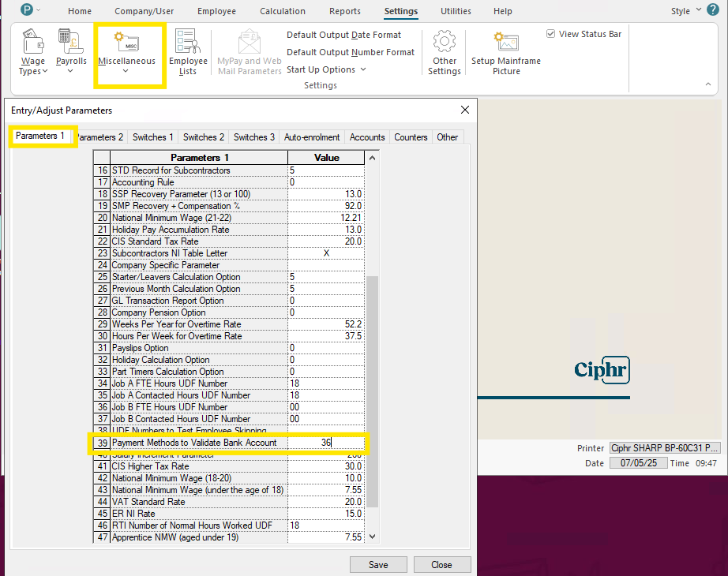Click the Save button
Viewport: 728px width, 576px height.
click(x=378, y=565)
